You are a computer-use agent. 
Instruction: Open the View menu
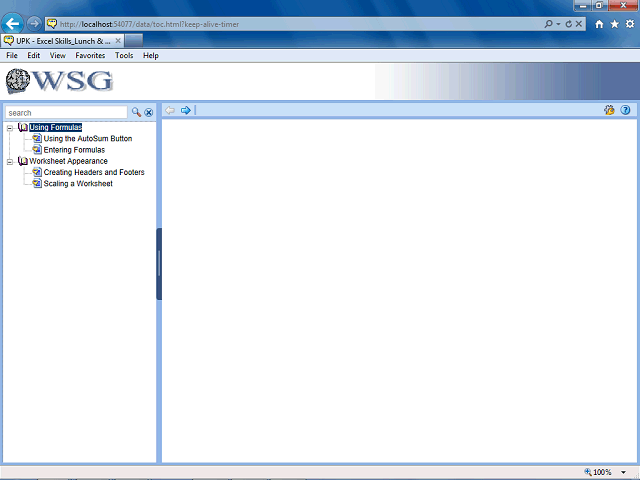tap(58, 56)
